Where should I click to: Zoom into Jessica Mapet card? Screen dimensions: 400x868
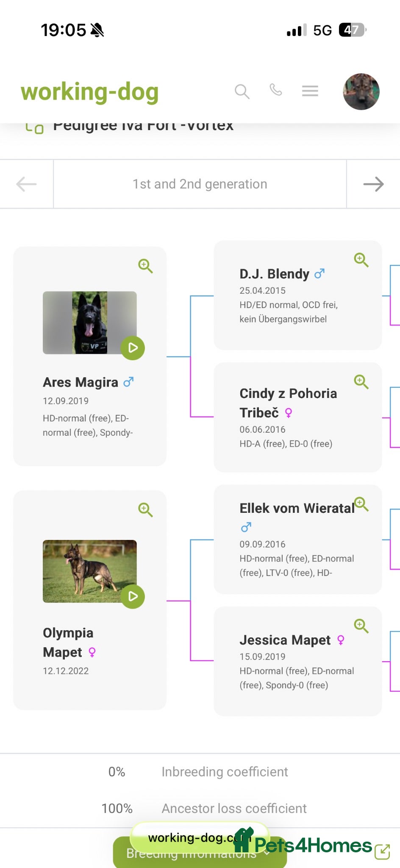coord(361,626)
